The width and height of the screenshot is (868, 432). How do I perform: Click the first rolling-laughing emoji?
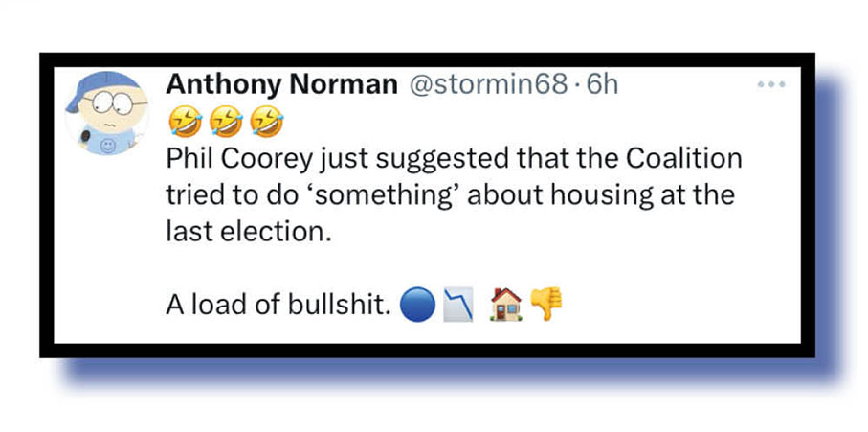(182, 121)
